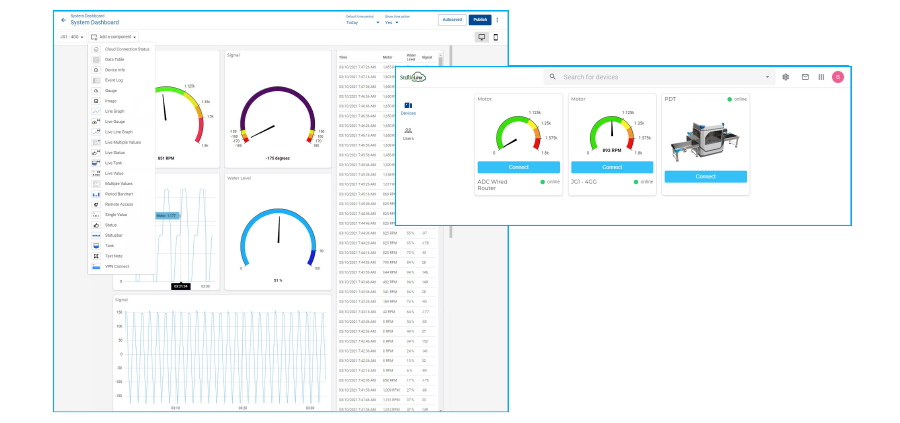
Task: Open the Show time picker Yes dropdown
Action: pos(391,22)
